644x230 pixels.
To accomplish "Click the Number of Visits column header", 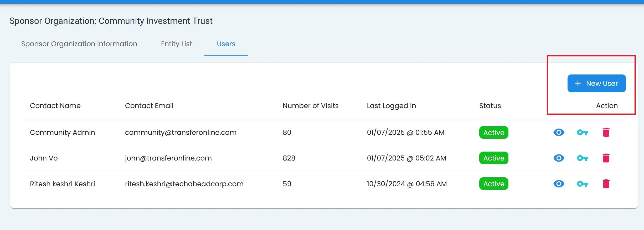I will (311, 106).
